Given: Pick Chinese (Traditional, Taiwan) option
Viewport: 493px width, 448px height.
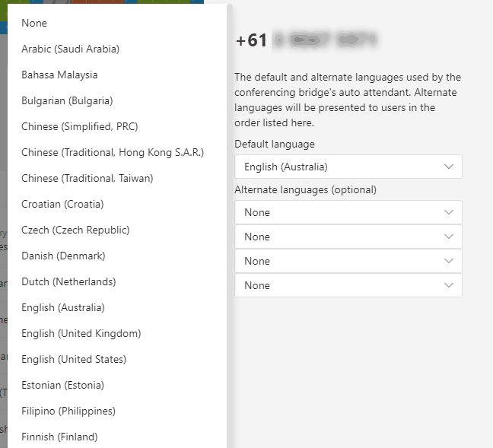Looking at the screenshot, I should (x=87, y=179).
